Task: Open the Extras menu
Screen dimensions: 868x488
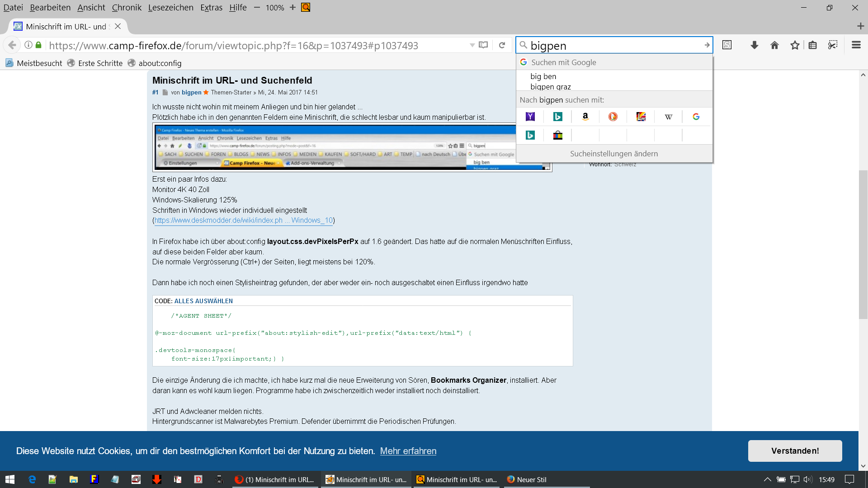Action: point(211,8)
